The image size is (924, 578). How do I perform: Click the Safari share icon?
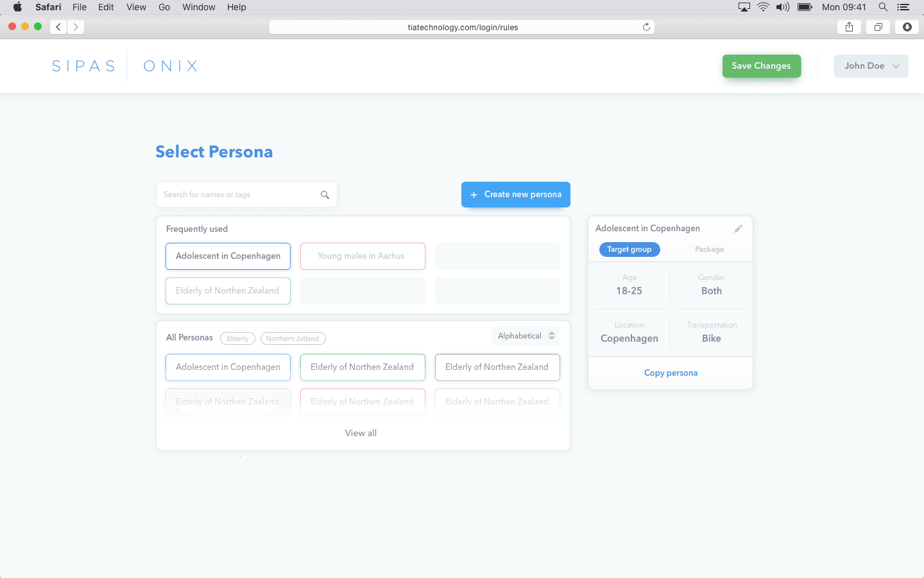(x=849, y=27)
